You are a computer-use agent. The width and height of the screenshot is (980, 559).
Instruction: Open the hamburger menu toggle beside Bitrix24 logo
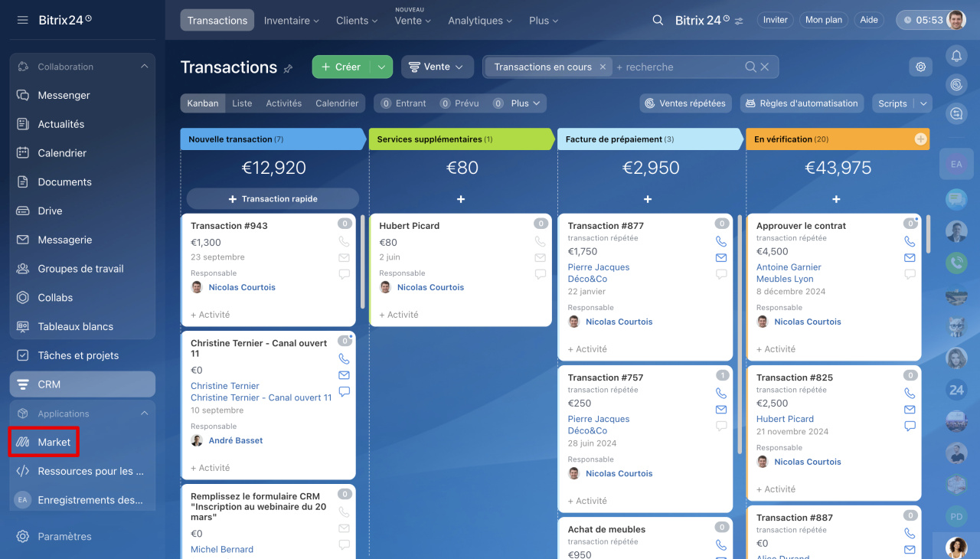click(22, 20)
